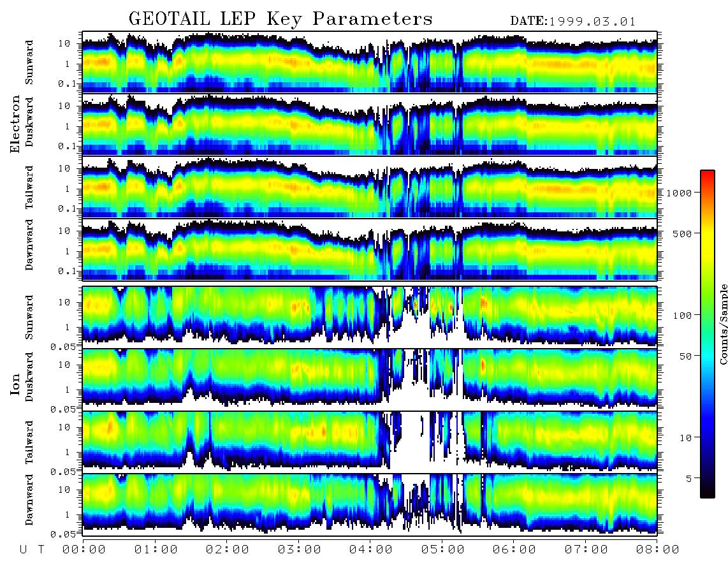Click the GEOTAIL LEP Key Parameters title

coord(280,19)
